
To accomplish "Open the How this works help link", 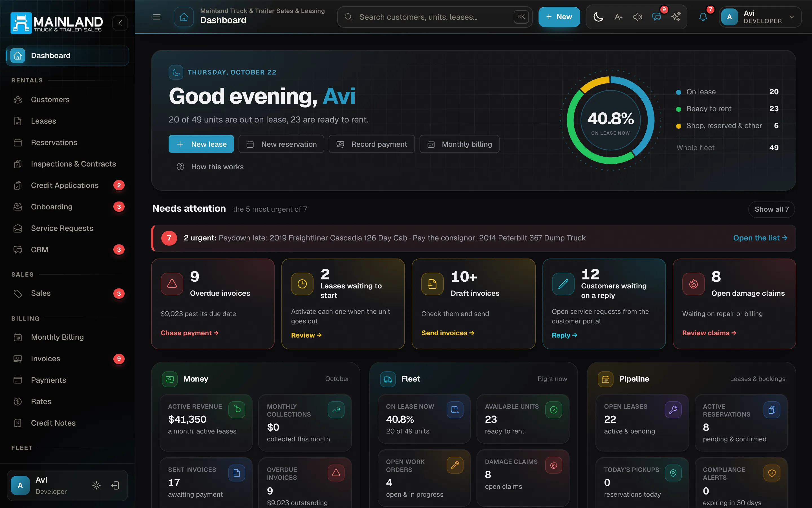I will click(210, 167).
